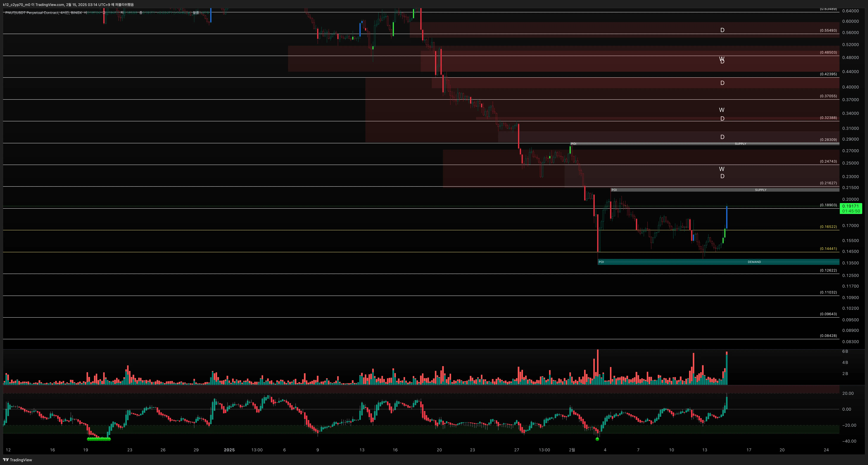Click the 29 date on time axis

(196, 450)
